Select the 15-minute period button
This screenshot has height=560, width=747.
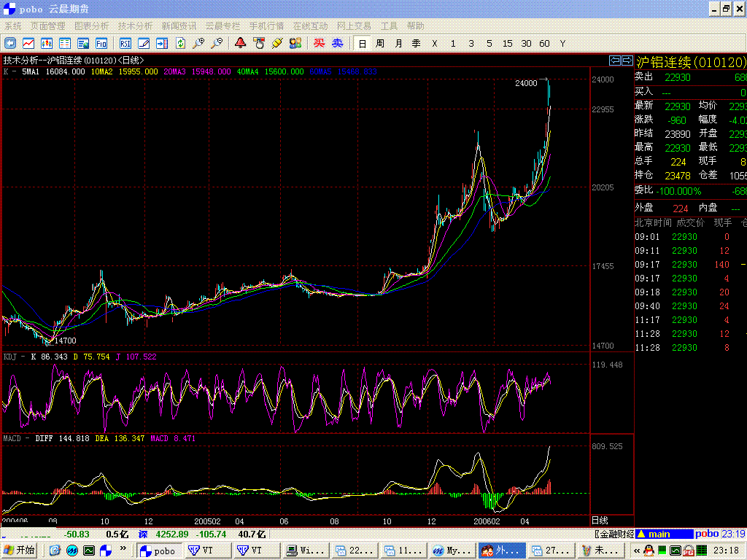point(508,43)
